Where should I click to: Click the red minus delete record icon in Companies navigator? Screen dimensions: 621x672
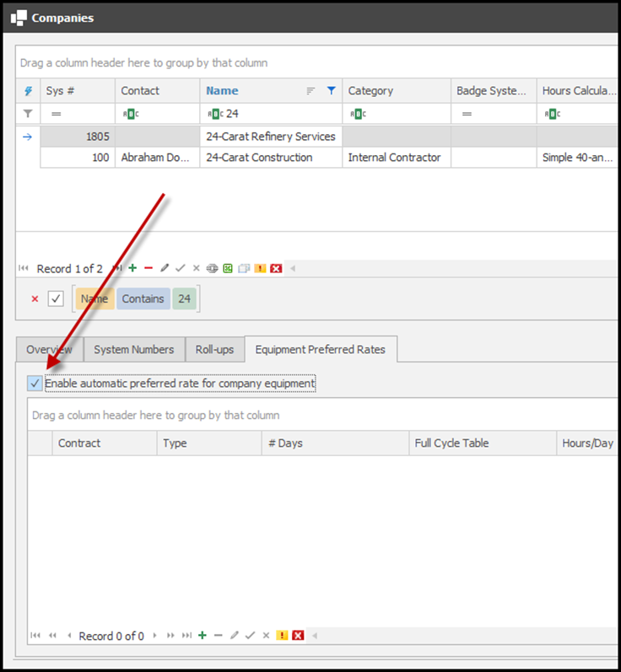pyautogui.click(x=148, y=268)
